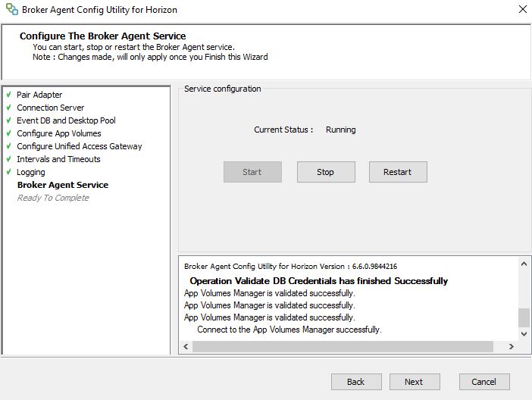Click the Broker Agent Config Utility title icon
This screenshot has height=400, width=532.
click(x=12, y=9)
